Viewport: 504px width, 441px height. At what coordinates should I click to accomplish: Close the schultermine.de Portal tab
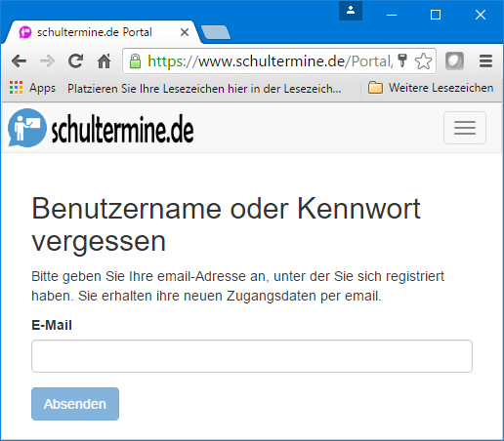tap(185, 32)
